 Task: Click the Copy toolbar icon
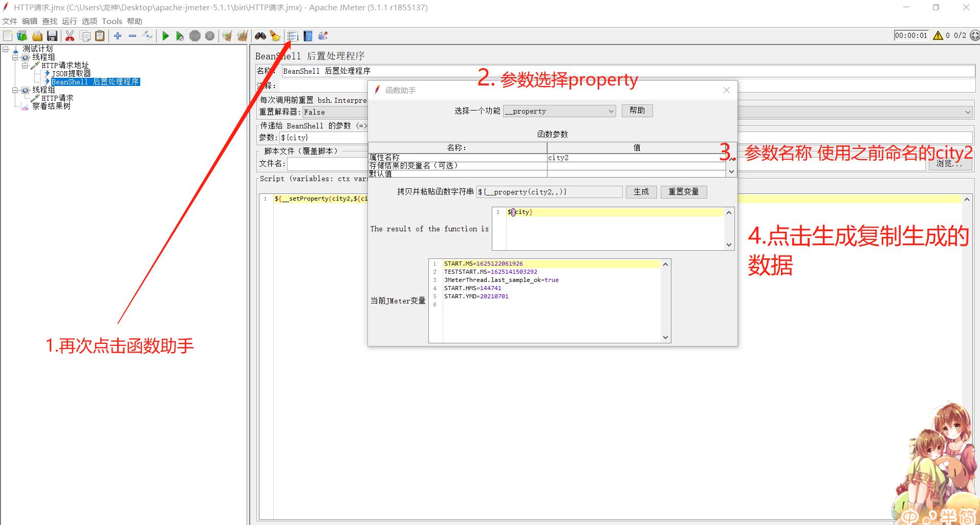pyautogui.click(x=85, y=36)
